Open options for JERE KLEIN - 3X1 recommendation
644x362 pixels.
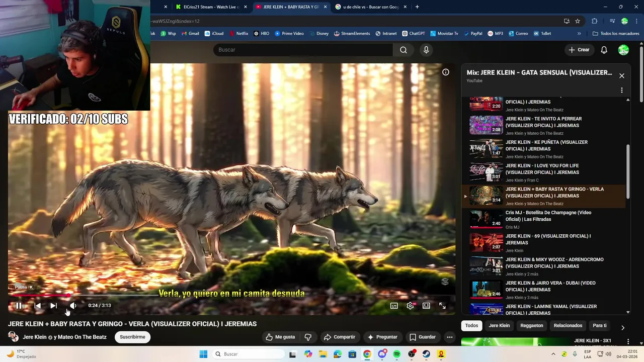coord(628,341)
